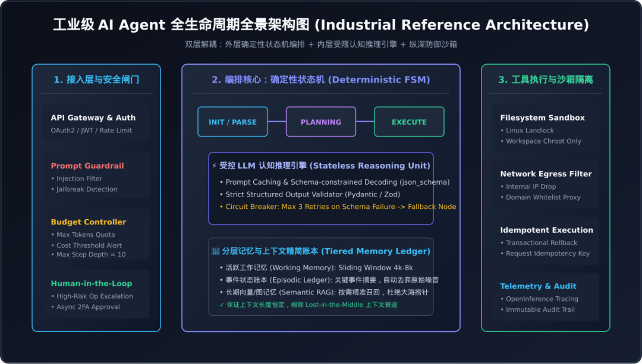Image resolution: width=642 pixels, height=364 pixels.
Task: Click the yellow Budget Controller heading
Action: pos(89,222)
